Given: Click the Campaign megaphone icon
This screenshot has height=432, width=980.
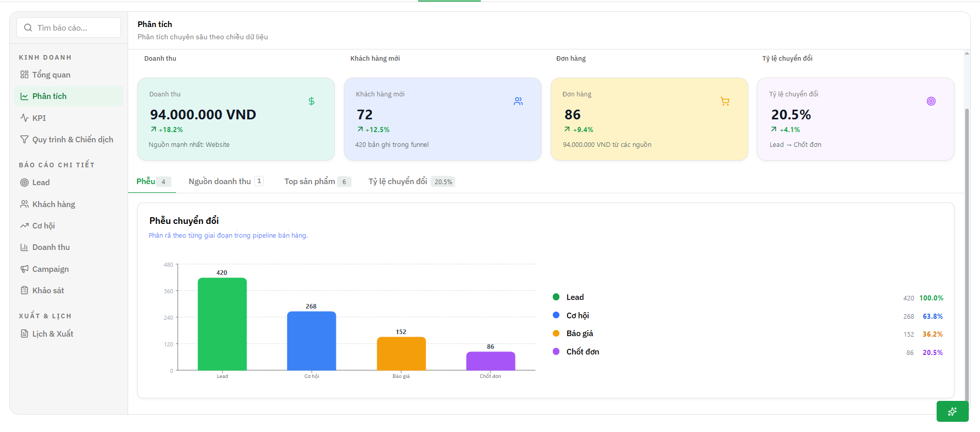Looking at the screenshot, I should (24, 269).
